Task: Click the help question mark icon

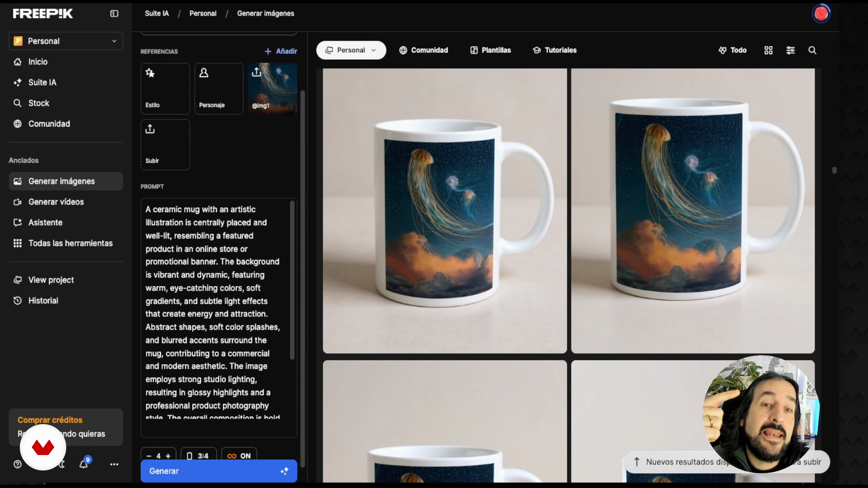Action: click(17, 464)
